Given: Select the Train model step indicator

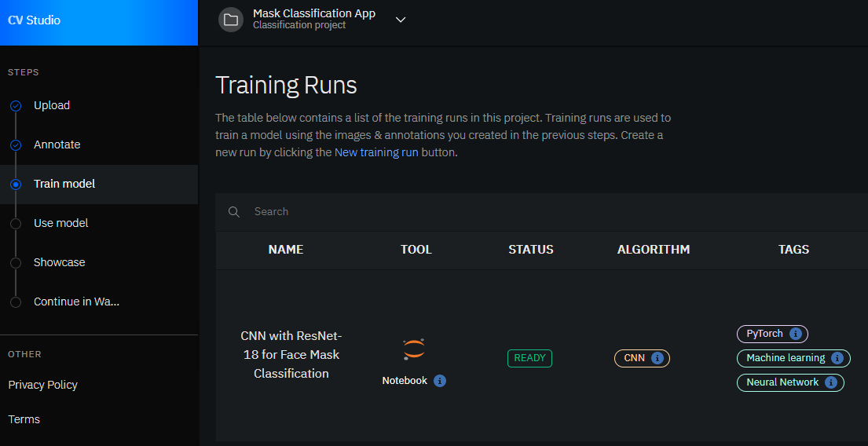Looking at the screenshot, I should coord(16,185).
